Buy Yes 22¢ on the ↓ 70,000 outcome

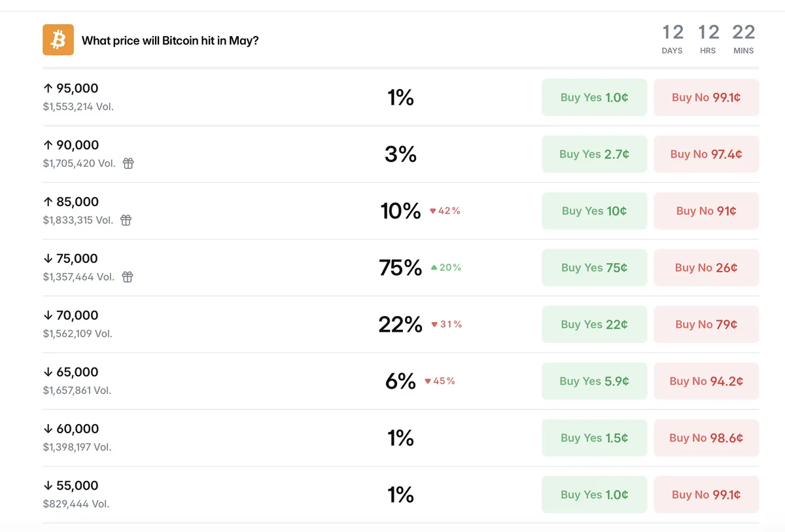pos(595,325)
